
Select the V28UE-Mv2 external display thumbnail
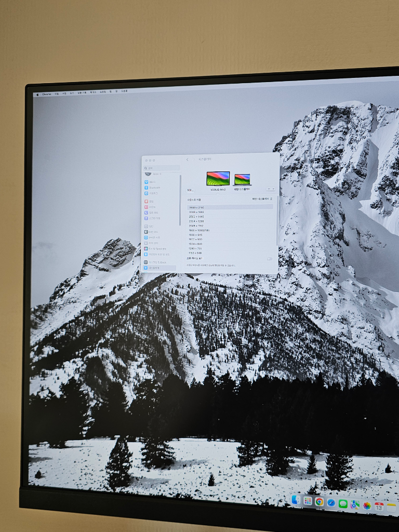pos(218,179)
